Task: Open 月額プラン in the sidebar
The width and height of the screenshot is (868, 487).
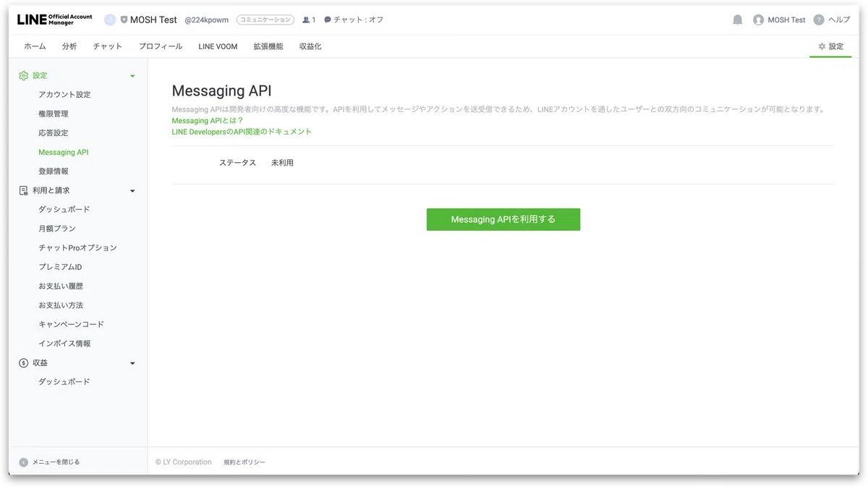Action: point(57,229)
